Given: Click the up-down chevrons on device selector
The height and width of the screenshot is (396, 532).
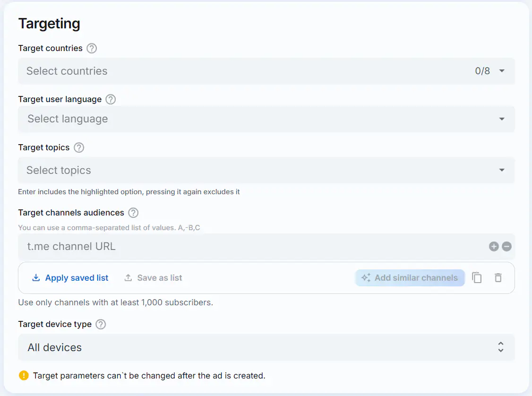Looking at the screenshot, I should 501,347.
